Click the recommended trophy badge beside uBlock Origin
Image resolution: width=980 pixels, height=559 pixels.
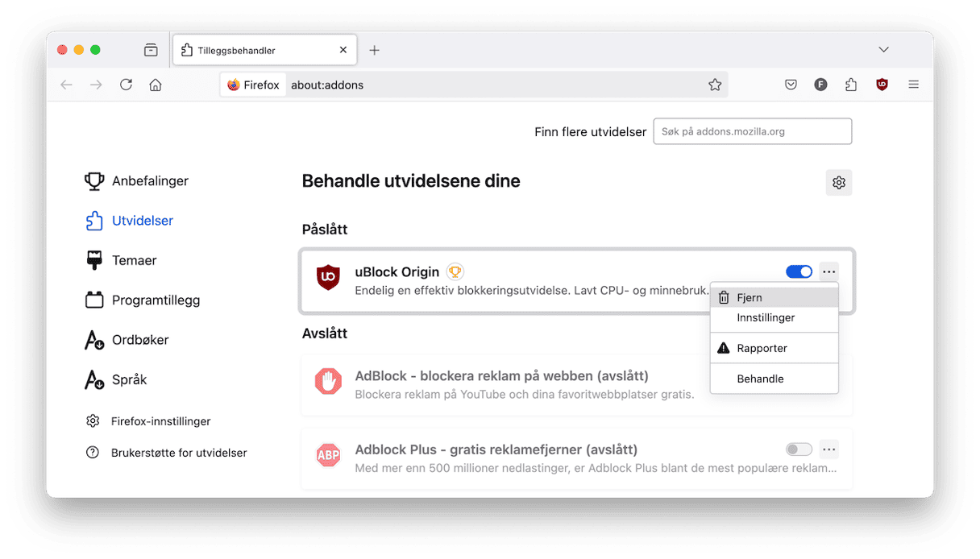pos(455,272)
